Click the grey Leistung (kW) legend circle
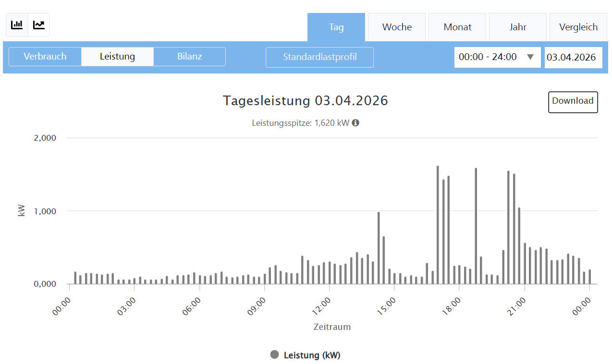The height and width of the screenshot is (364, 612). 275,355
